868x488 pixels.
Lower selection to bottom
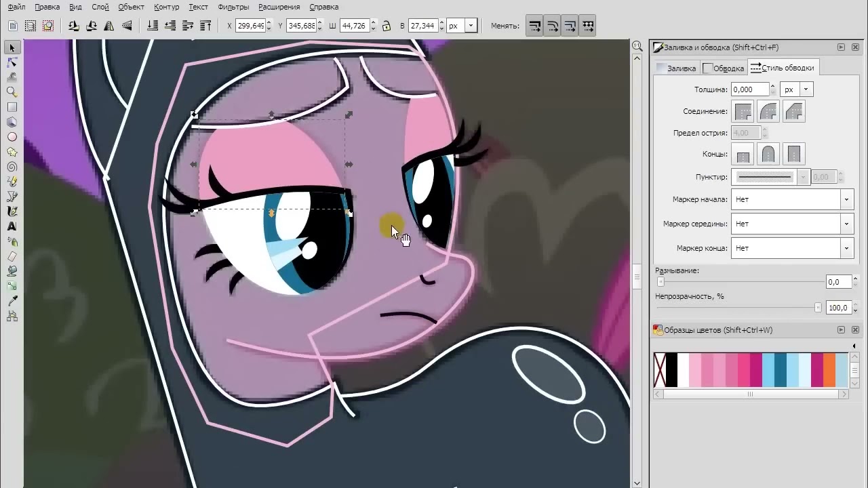(153, 26)
